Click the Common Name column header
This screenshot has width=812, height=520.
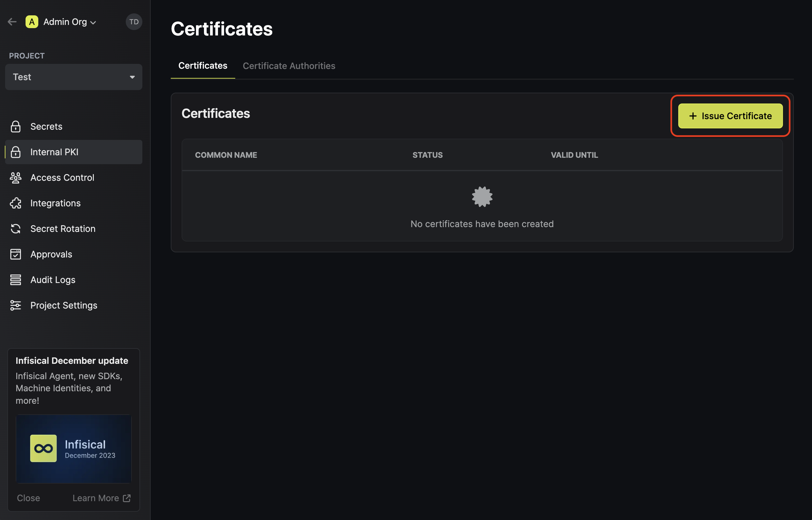pyautogui.click(x=226, y=155)
